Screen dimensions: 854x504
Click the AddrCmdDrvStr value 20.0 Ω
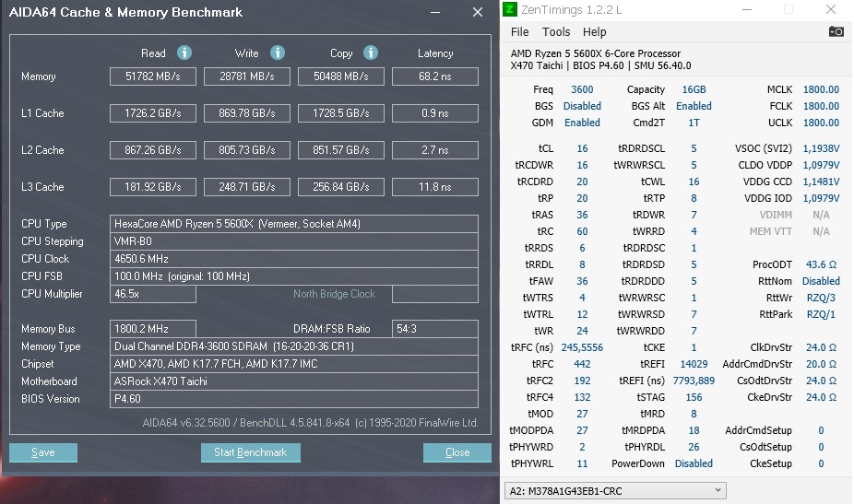pyautogui.click(x=822, y=364)
